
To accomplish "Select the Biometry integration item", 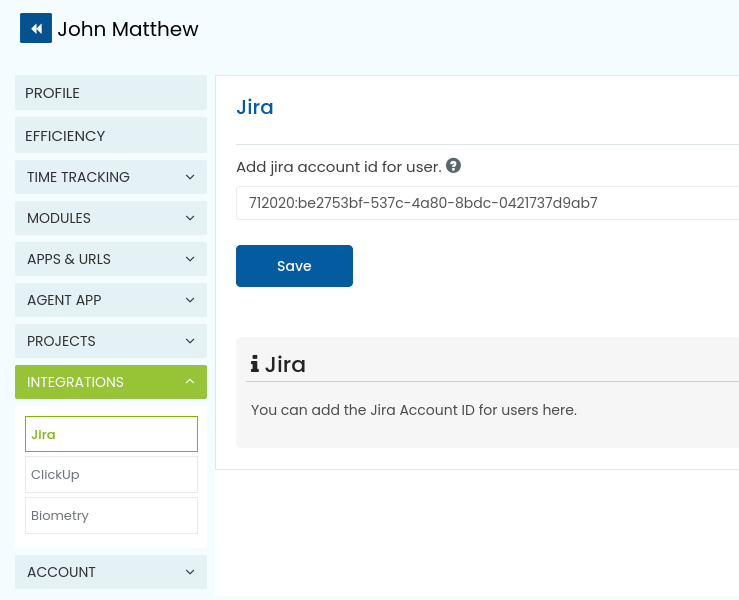I will (x=111, y=516).
